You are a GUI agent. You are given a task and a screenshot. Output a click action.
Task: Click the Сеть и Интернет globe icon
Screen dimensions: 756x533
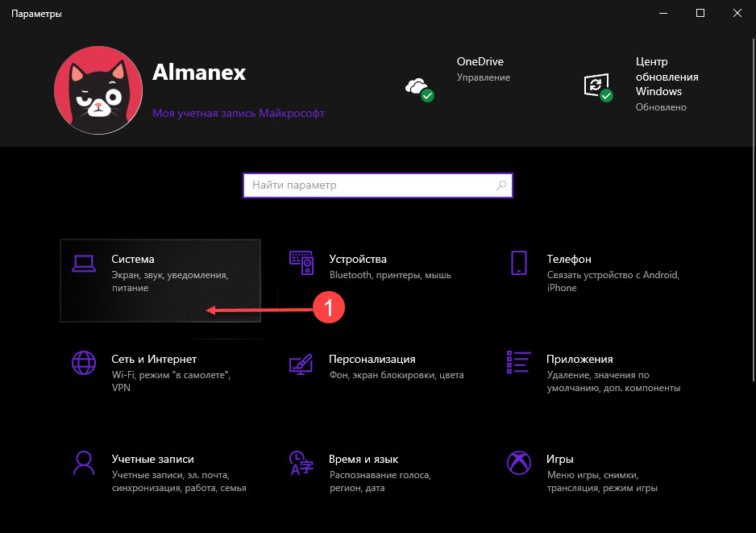tap(84, 363)
